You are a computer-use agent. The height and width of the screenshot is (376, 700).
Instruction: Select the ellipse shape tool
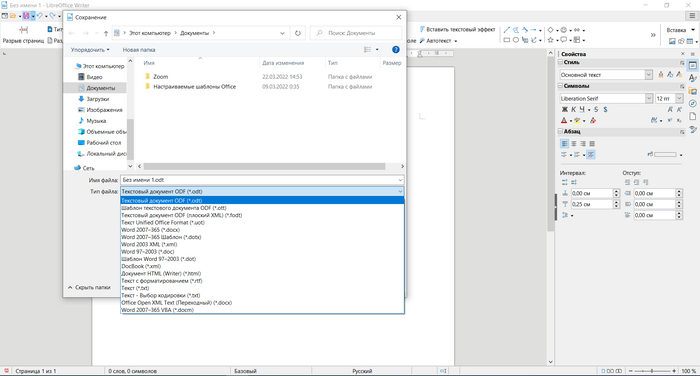[516, 40]
